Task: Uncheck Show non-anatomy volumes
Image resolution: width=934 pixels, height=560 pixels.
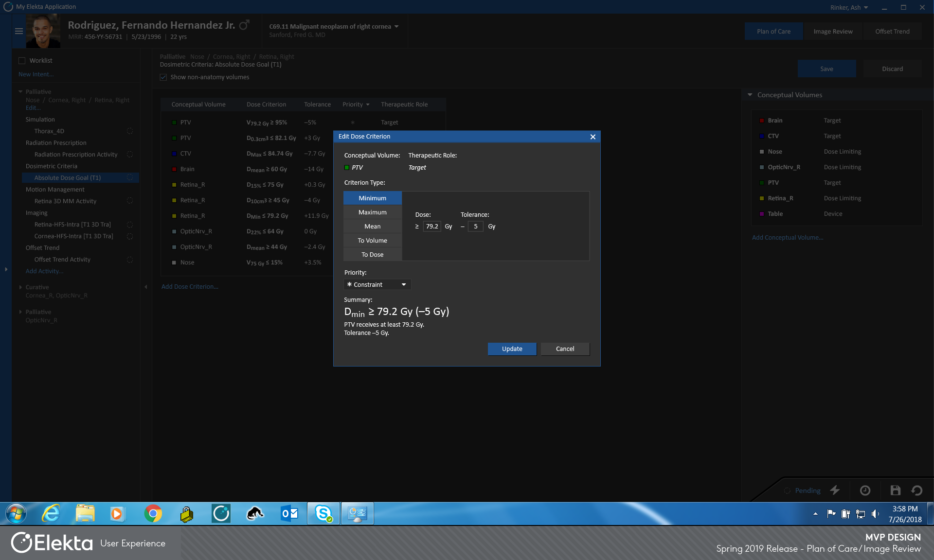Action: click(x=163, y=77)
